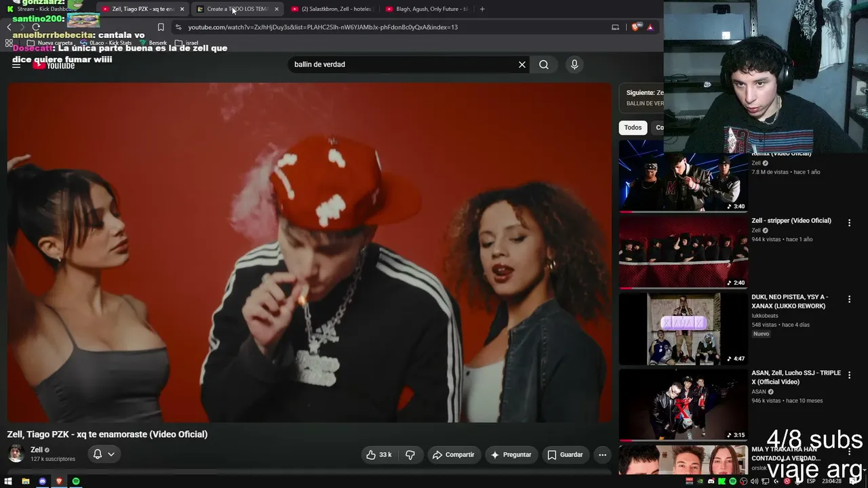868x488 pixels.
Task: Open the clock showing 23:04:28
Action: tap(832, 481)
